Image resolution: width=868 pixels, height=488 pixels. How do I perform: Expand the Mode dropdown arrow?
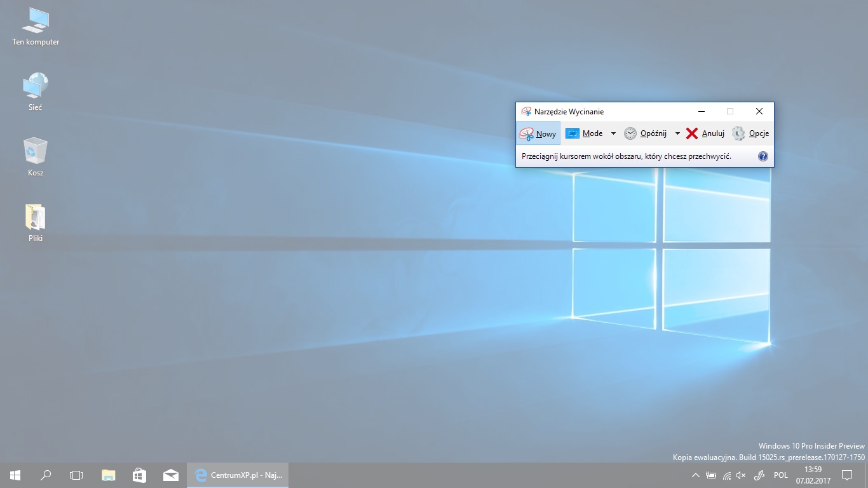613,133
